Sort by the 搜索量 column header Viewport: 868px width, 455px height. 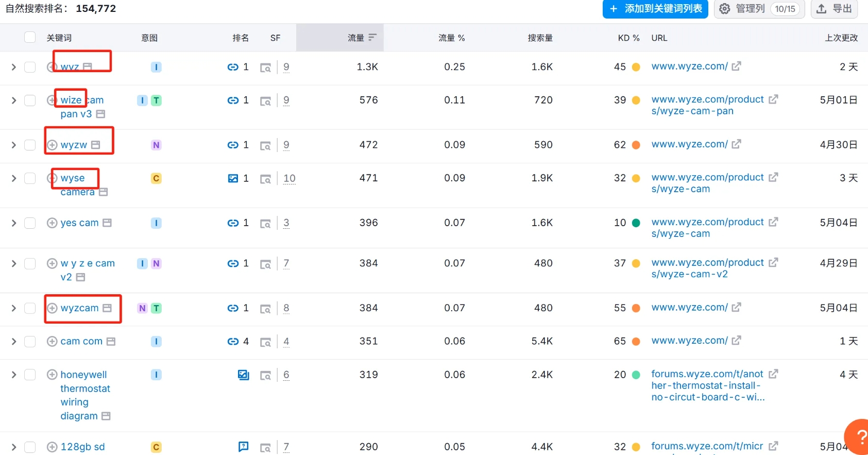tap(540, 38)
